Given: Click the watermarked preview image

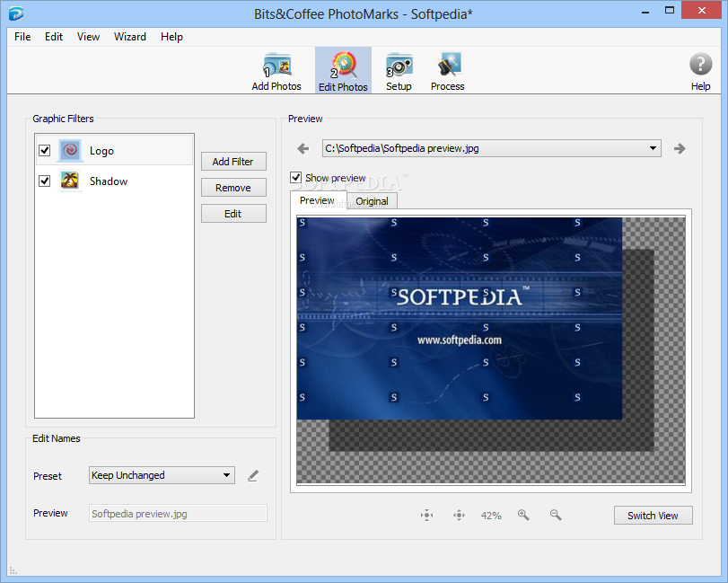Looking at the screenshot, I should click(x=460, y=319).
